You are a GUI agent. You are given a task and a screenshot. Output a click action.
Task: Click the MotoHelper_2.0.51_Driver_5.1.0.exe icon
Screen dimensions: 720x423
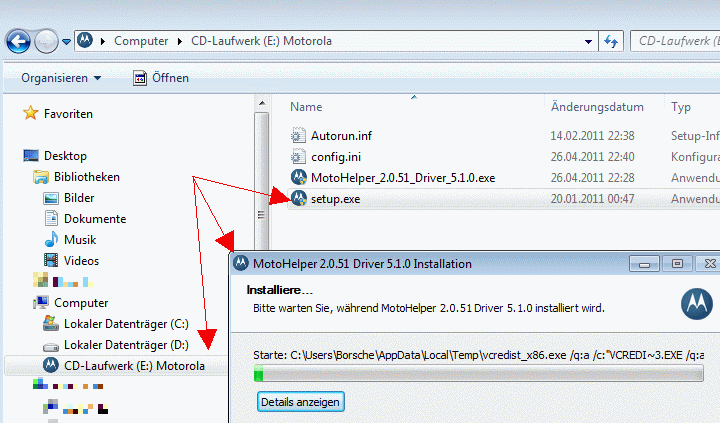pyautogui.click(x=298, y=177)
